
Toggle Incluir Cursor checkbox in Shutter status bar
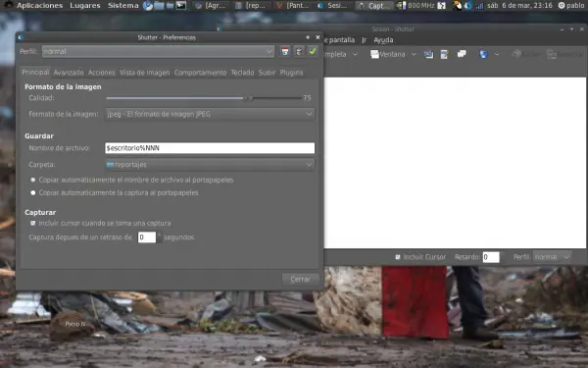point(398,257)
